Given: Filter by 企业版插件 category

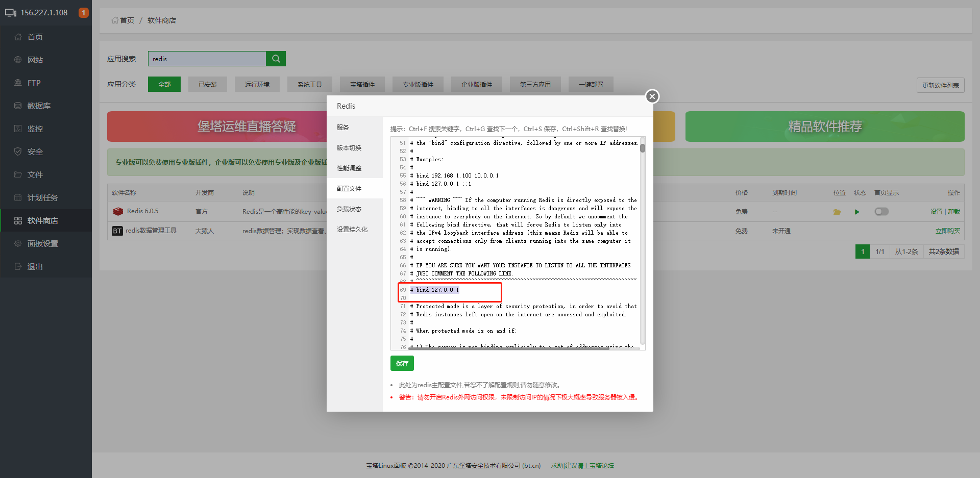Looking at the screenshot, I should click(x=477, y=84).
